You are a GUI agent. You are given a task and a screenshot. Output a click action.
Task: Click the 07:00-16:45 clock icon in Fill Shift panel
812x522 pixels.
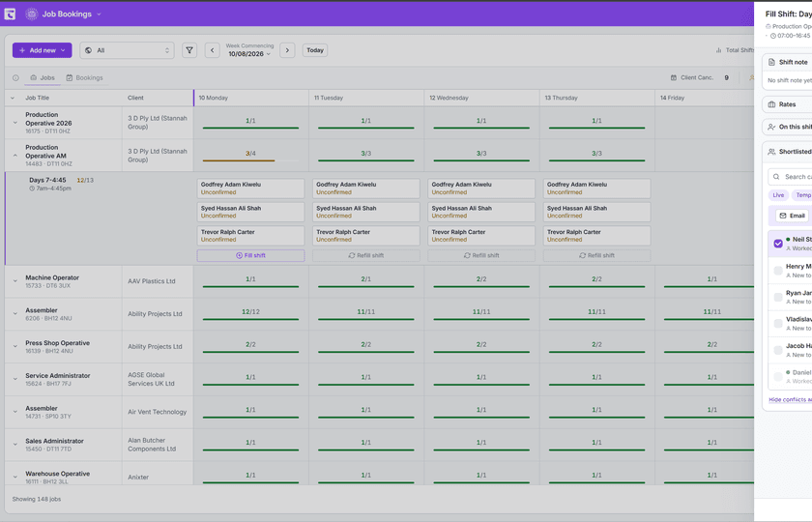point(773,36)
